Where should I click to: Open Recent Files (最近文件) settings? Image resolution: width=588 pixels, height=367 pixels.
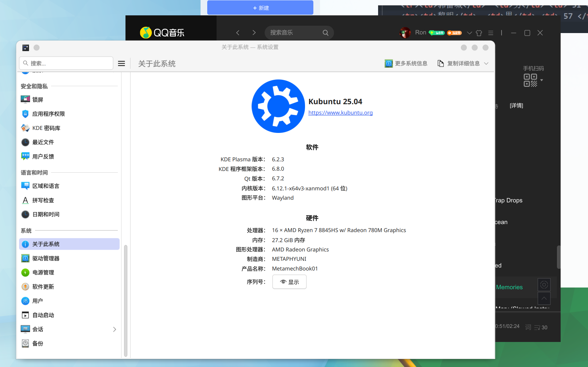click(69, 142)
